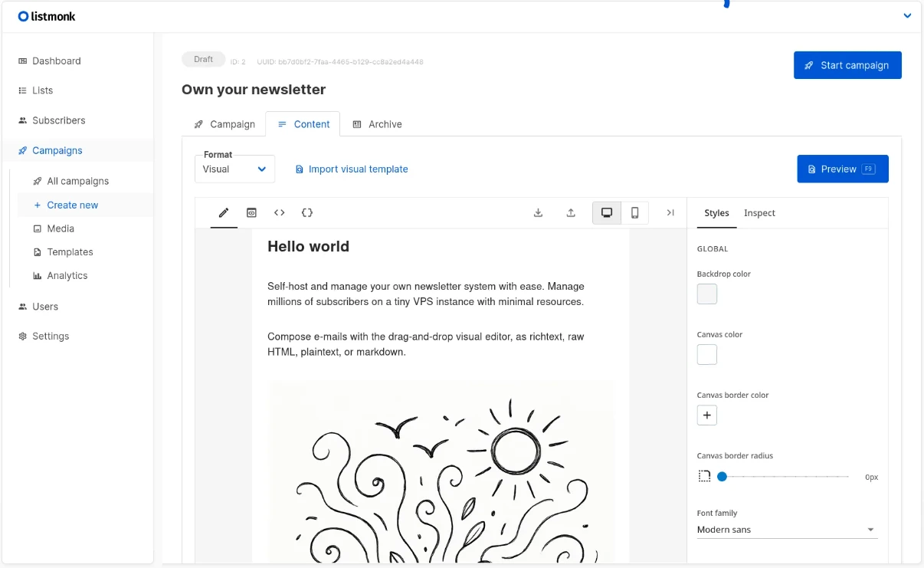Click the Subscribers people icon
This screenshot has width=924, height=568.
pos(22,120)
